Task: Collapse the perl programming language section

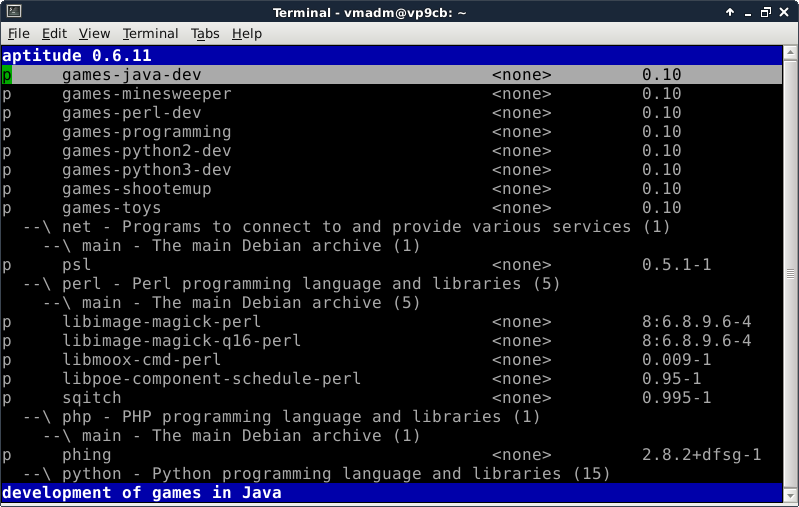Action: (x=38, y=284)
